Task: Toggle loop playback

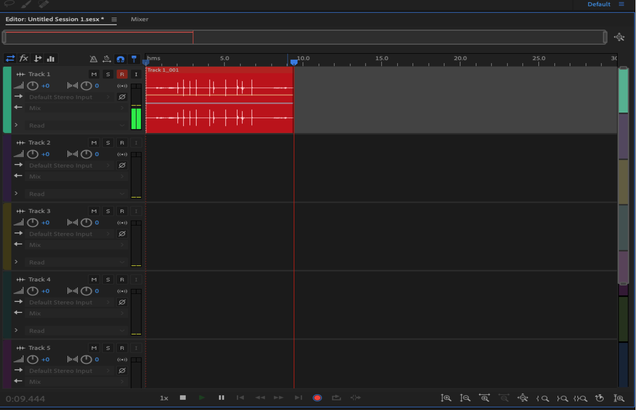Action: (x=336, y=398)
